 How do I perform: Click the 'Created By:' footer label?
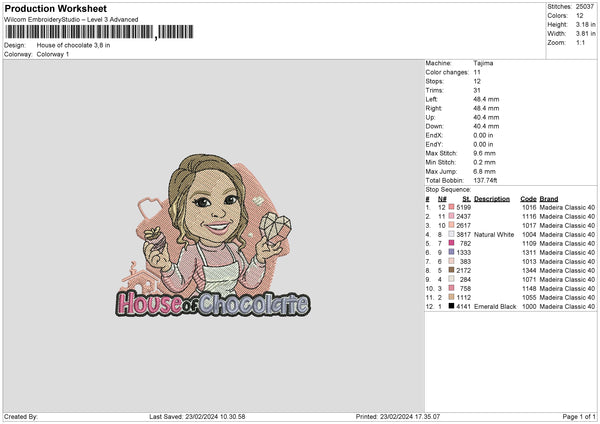(21, 416)
